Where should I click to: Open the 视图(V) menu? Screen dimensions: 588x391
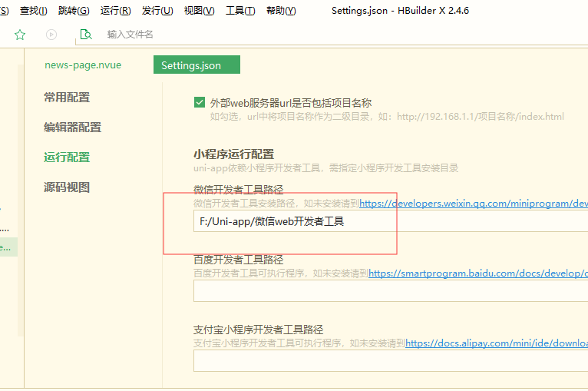pos(199,11)
